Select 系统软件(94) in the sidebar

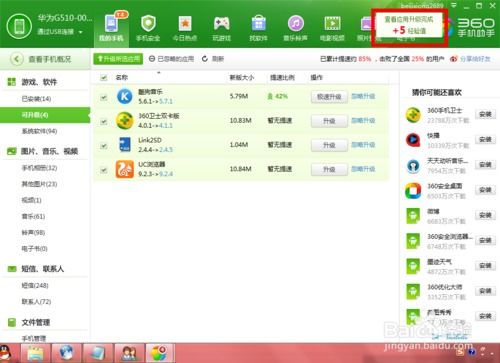click(x=39, y=131)
